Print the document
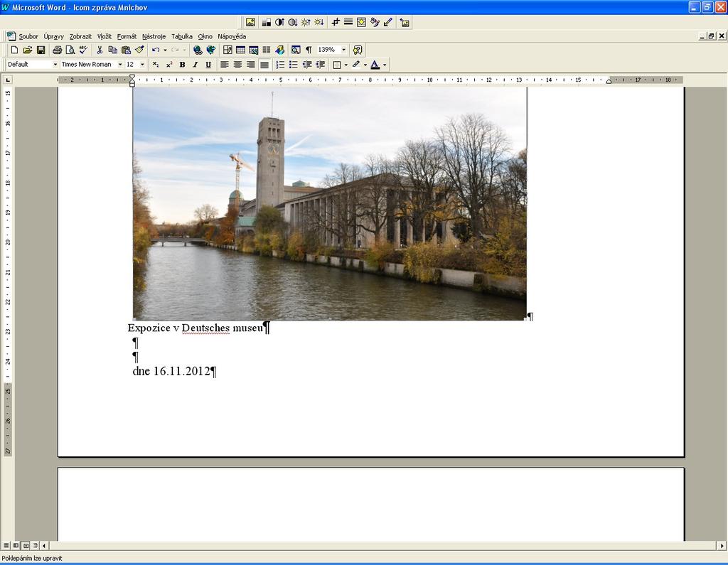Screen dimensions: 728x565 pyautogui.click(x=57, y=50)
